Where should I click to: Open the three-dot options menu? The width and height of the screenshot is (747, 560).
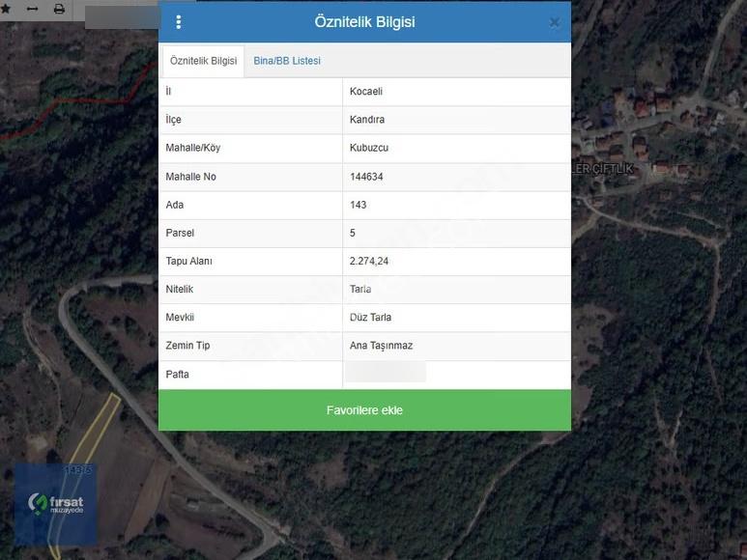click(x=179, y=22)
